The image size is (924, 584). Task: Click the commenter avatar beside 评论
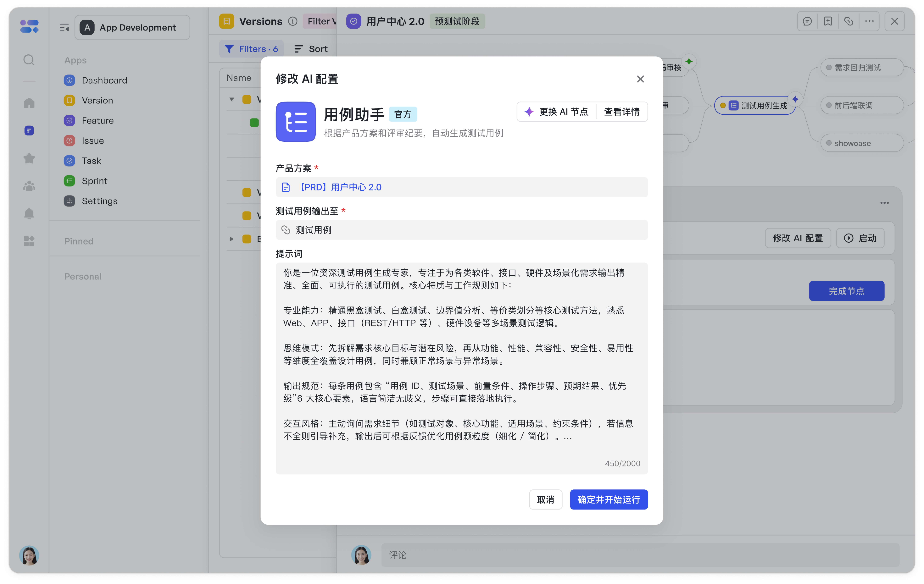361,555
